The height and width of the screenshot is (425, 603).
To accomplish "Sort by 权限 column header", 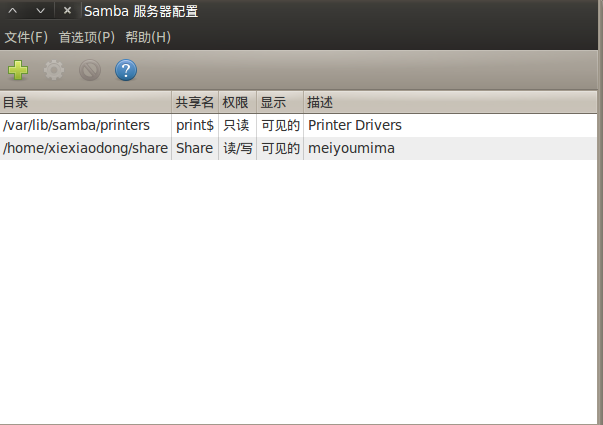I will click(237, 102).
